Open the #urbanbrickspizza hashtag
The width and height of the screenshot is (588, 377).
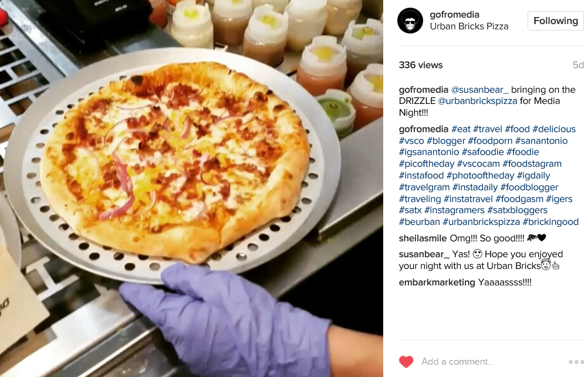[x=481, y=222]
